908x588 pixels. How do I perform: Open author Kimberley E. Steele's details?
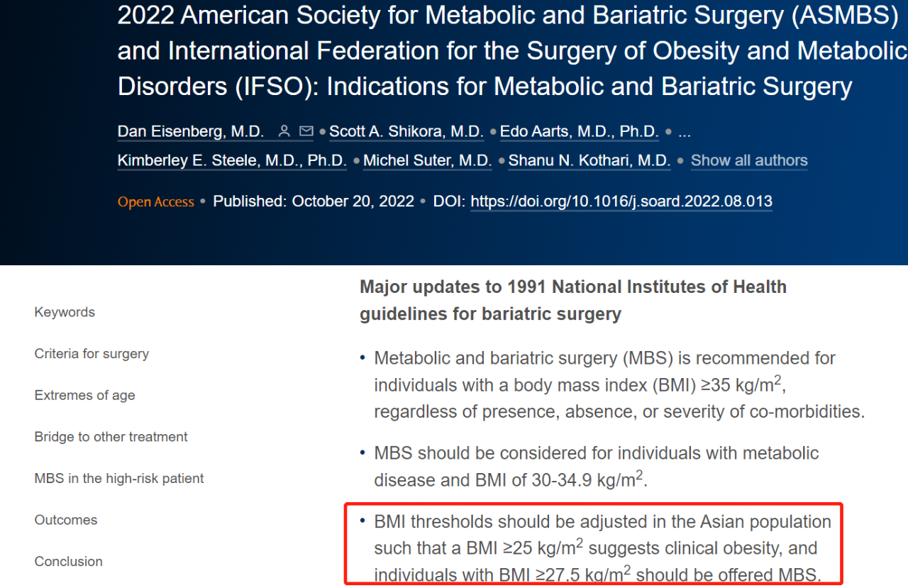click(x=232, y=161)
